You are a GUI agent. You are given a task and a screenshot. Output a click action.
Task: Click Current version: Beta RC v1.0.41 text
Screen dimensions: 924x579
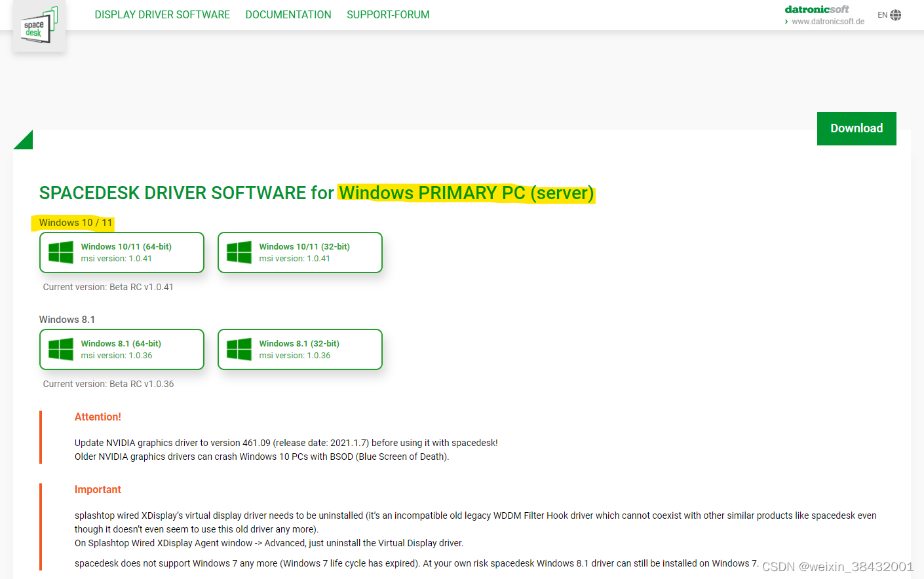click(108, 287)
